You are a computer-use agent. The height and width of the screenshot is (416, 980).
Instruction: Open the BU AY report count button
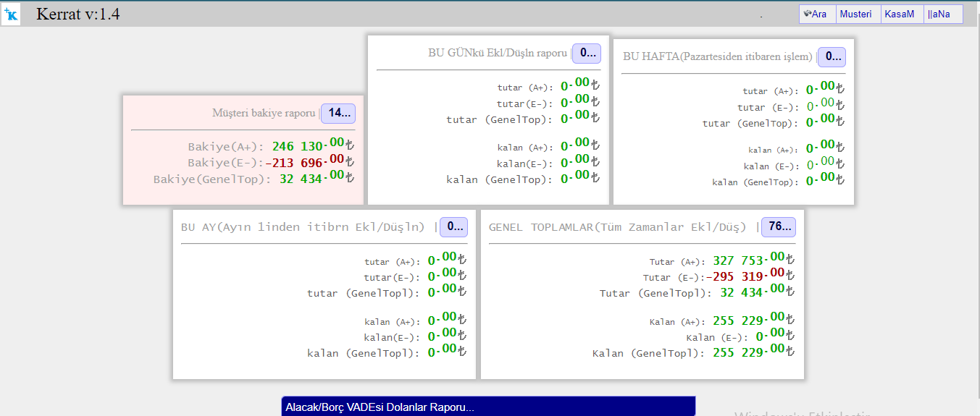point(454,226)
